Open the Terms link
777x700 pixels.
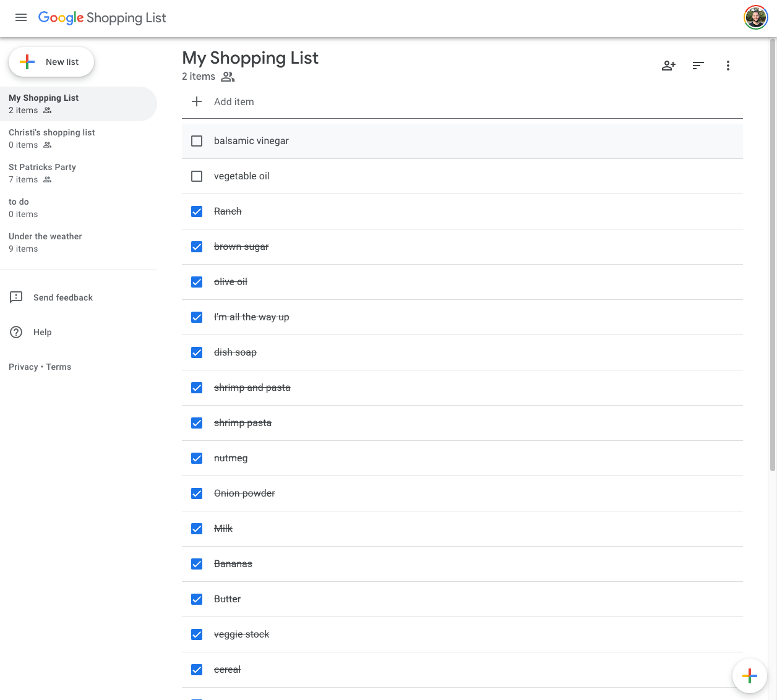click(x=59, y=367)
